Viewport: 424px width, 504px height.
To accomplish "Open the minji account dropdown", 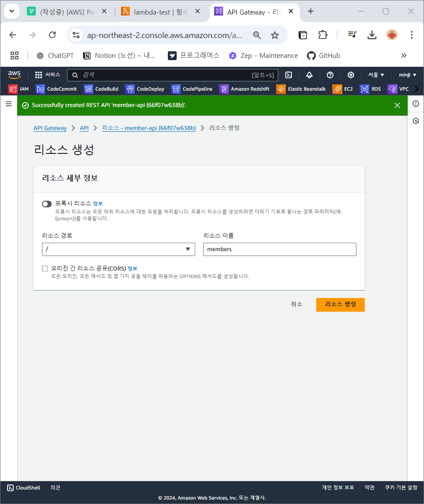I will click(x=407, y=75).
